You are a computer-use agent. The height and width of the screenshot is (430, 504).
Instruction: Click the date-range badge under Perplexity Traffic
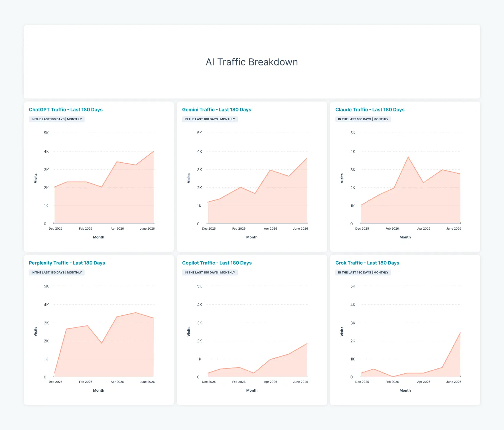pos(57,272)
